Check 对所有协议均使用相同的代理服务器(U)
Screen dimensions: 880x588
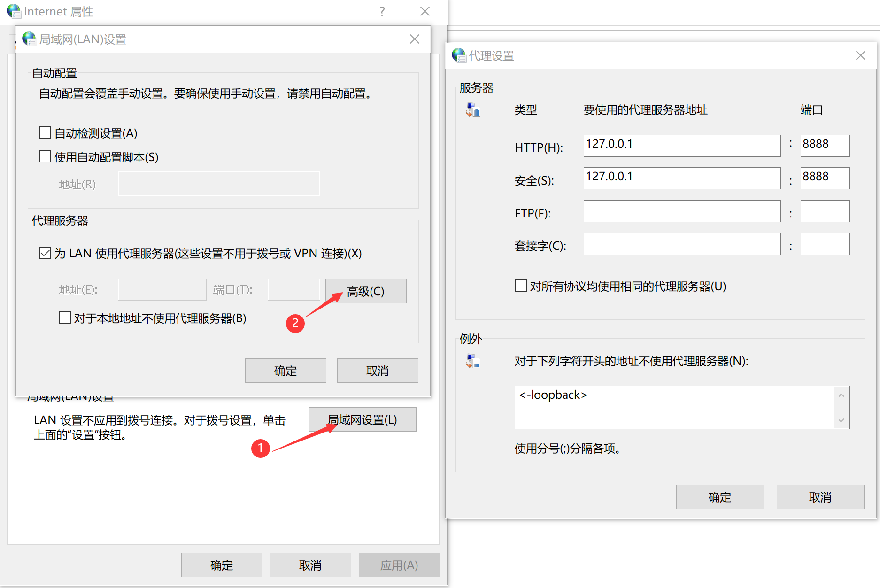(521, 286)
